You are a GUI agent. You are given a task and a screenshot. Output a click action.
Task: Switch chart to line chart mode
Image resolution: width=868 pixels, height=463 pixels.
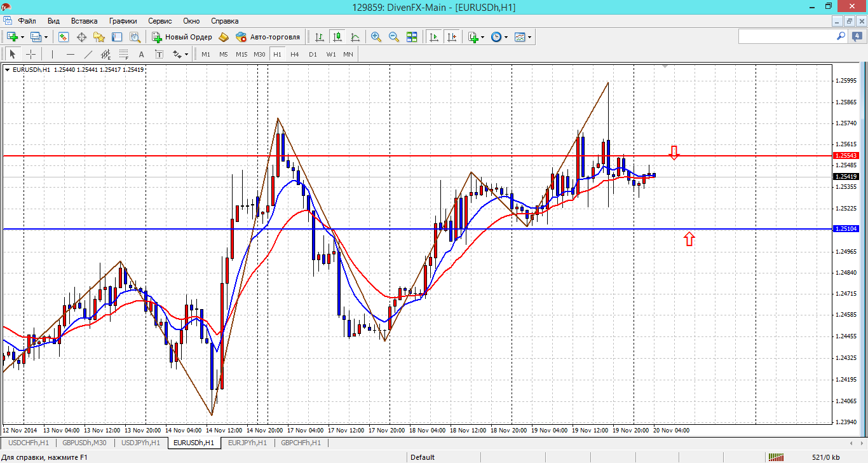(355, 37)
